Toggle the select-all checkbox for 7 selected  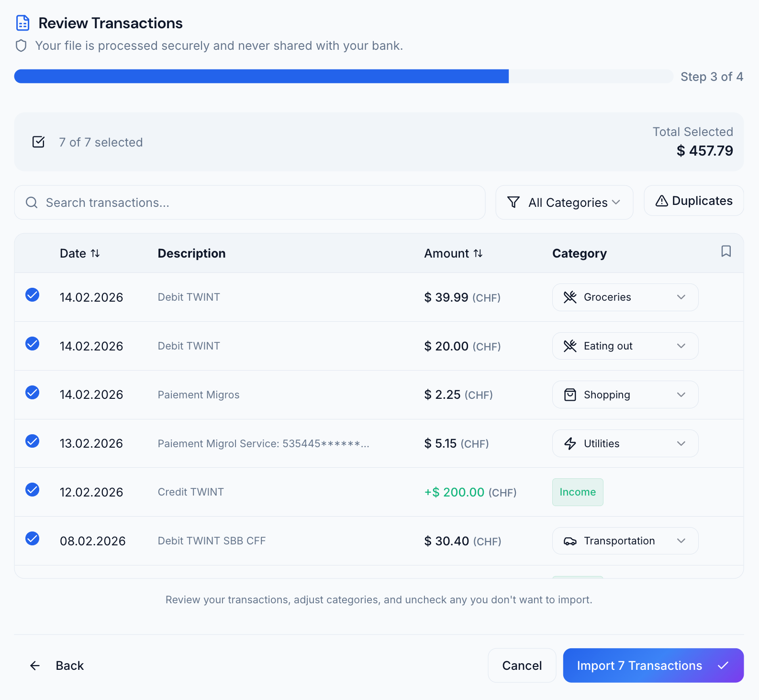tap(38, 142)
